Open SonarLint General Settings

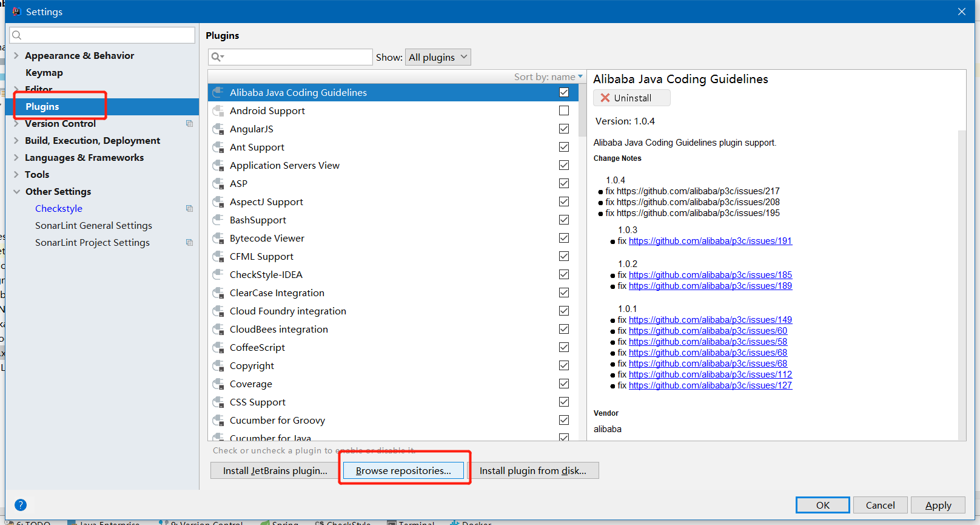(93, 225)
